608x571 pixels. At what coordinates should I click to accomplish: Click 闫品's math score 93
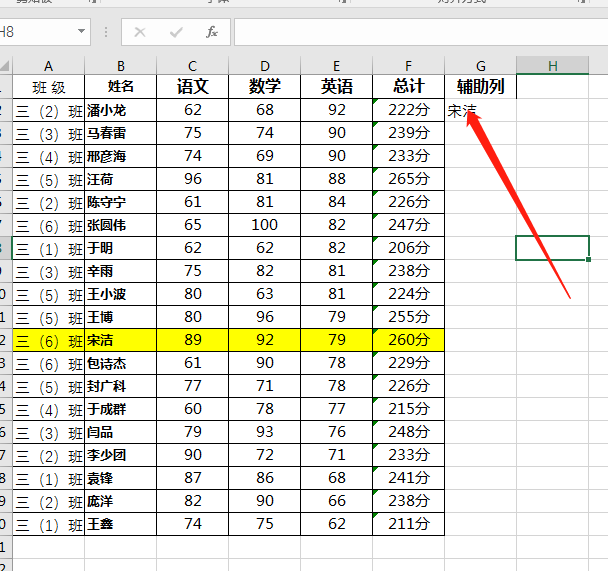coord(264,432)
